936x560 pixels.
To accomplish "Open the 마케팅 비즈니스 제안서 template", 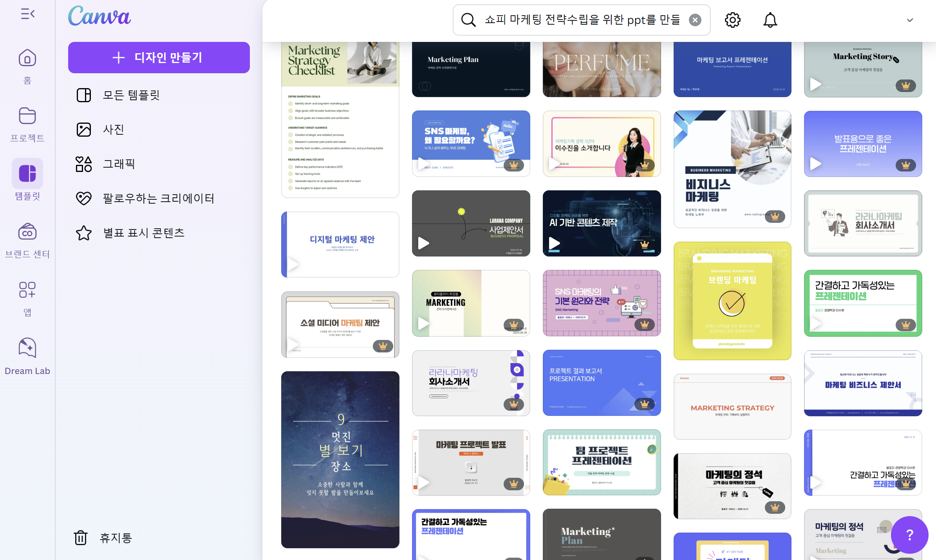I will [863, 383].
